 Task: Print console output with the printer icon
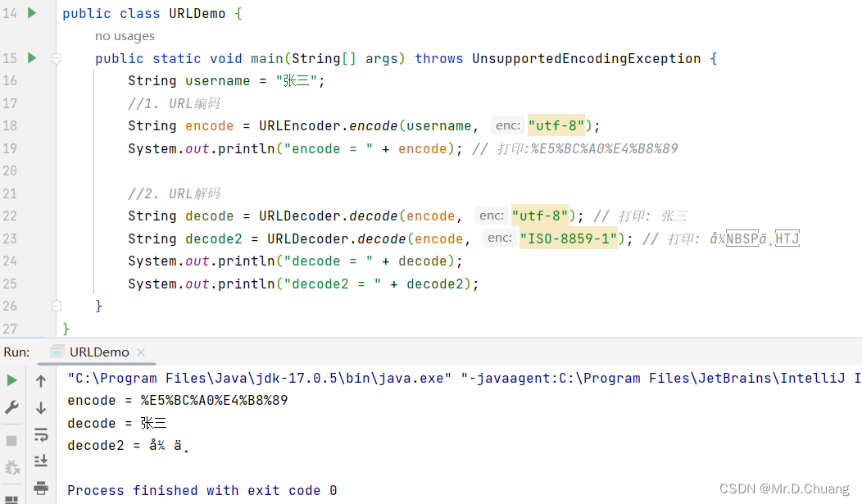tap(41, 487)
